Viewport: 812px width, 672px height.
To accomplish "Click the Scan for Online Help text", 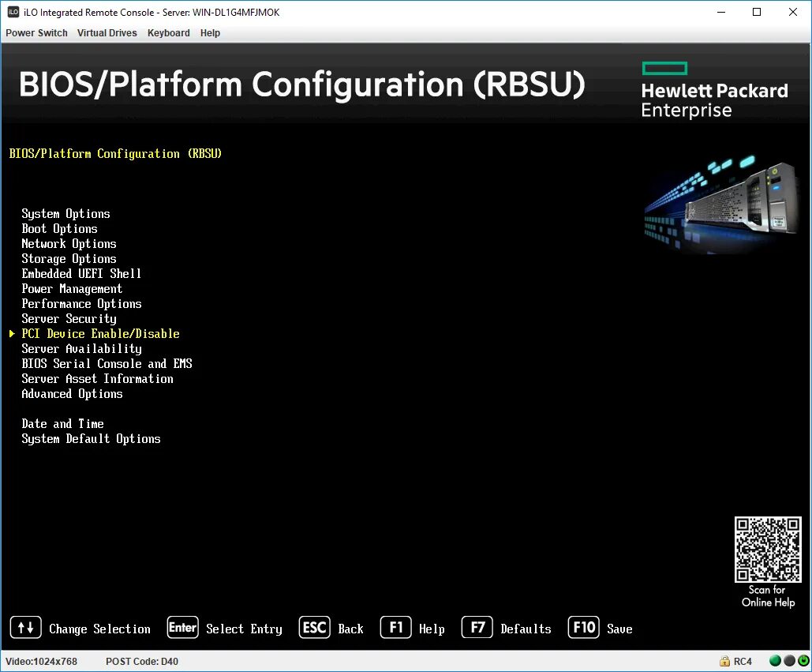I will pos(768,596).
